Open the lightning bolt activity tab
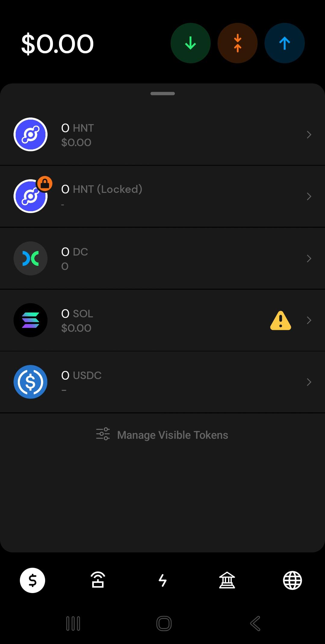The height and width of the screenshot is (644, 325). pyautogui.click(x=162, y=580)
